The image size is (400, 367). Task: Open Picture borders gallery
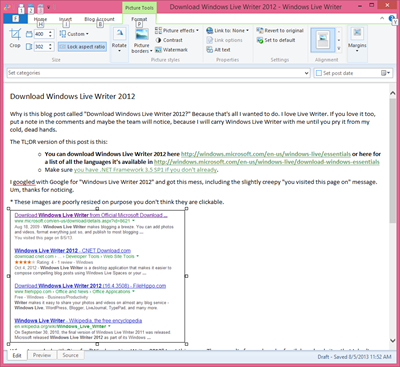[x=142, y=40]
